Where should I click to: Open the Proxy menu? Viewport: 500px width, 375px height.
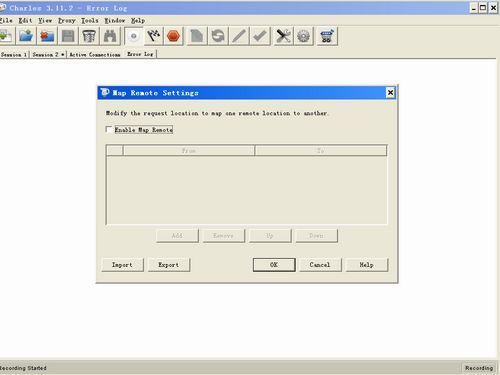pos(67,21)
